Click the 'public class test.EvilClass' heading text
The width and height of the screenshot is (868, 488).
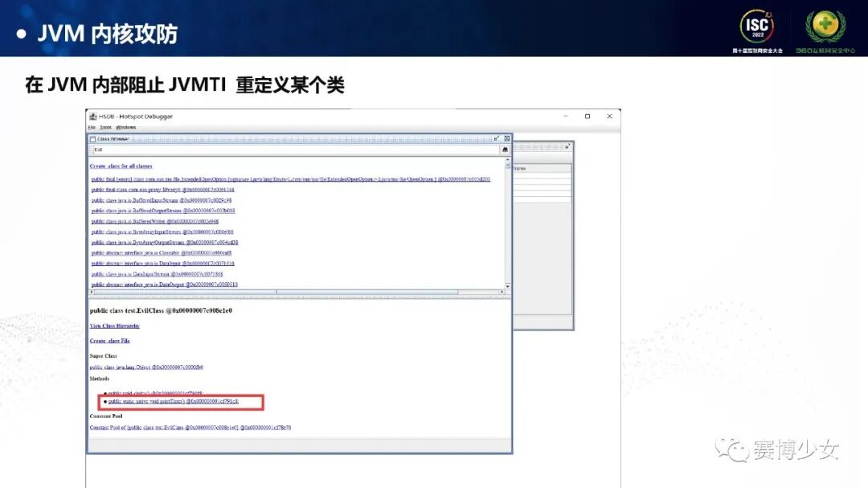(x=161, y=311)
